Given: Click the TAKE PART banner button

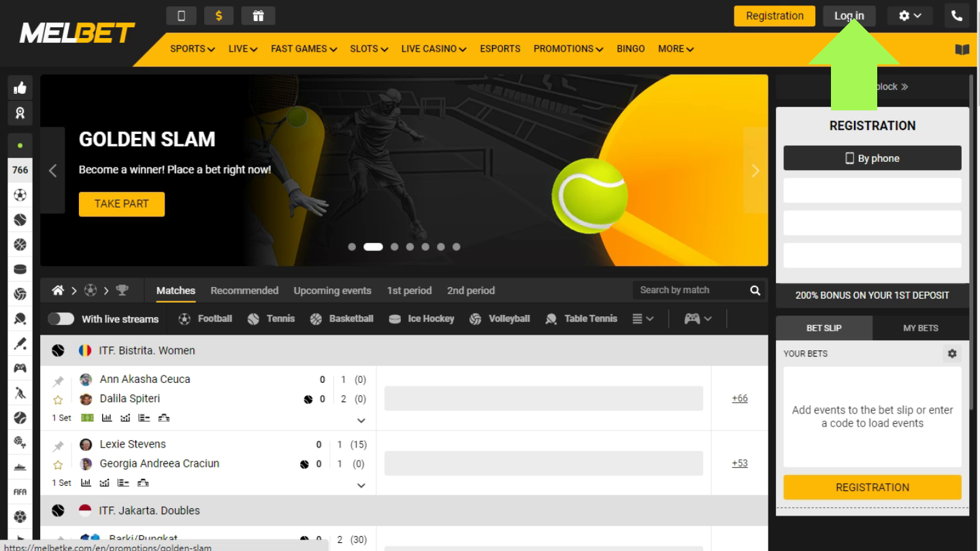Looking at the screenshot, I should click(122, 204).
